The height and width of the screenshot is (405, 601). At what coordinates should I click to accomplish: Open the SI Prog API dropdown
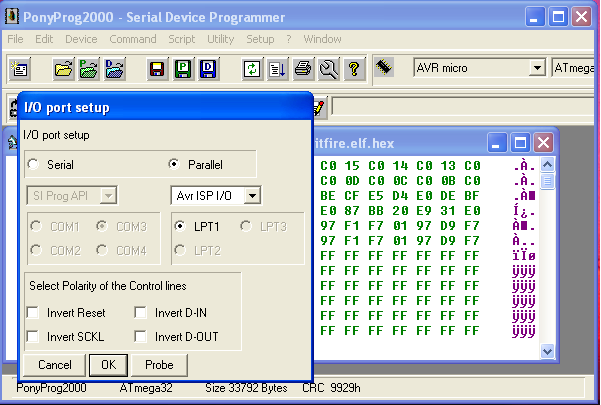108,196
